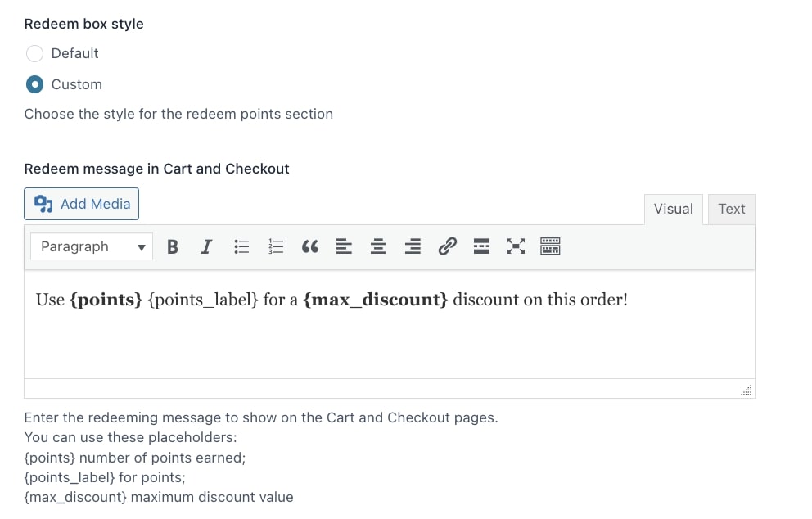Viewport: 812px width, 519px height.
Task: Center align the text
Action: click(378, 246)
